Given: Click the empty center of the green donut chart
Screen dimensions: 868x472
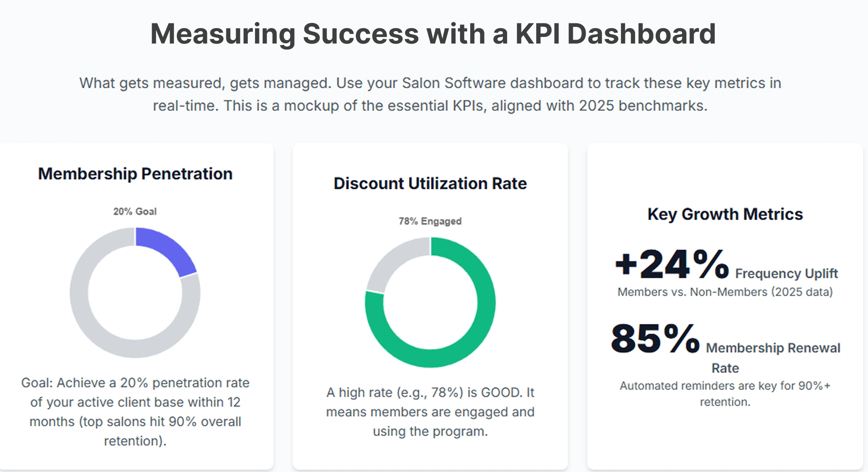Looking at the screenshot, I should click(x=430, y=302).
